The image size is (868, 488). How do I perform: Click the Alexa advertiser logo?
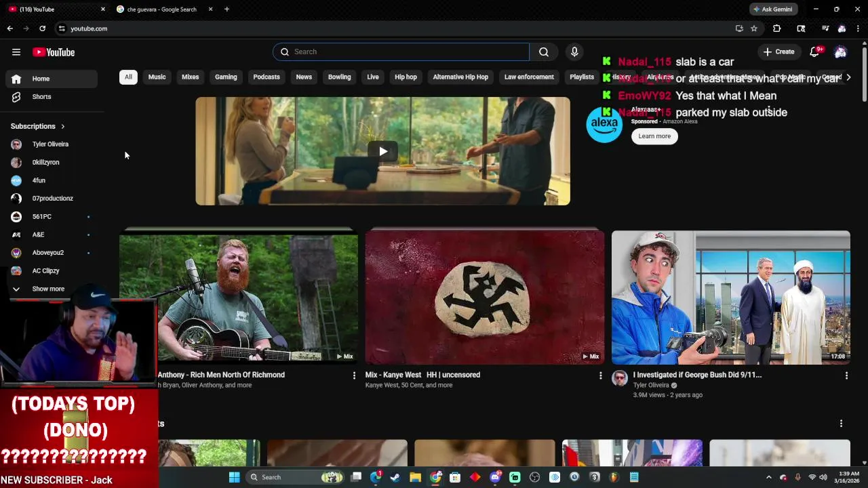604,124
